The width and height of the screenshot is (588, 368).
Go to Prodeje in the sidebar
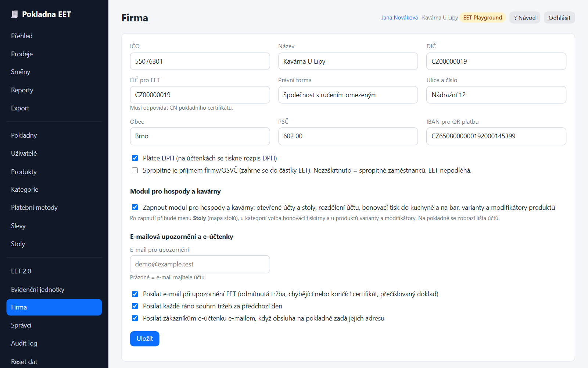tap(54, 54)
